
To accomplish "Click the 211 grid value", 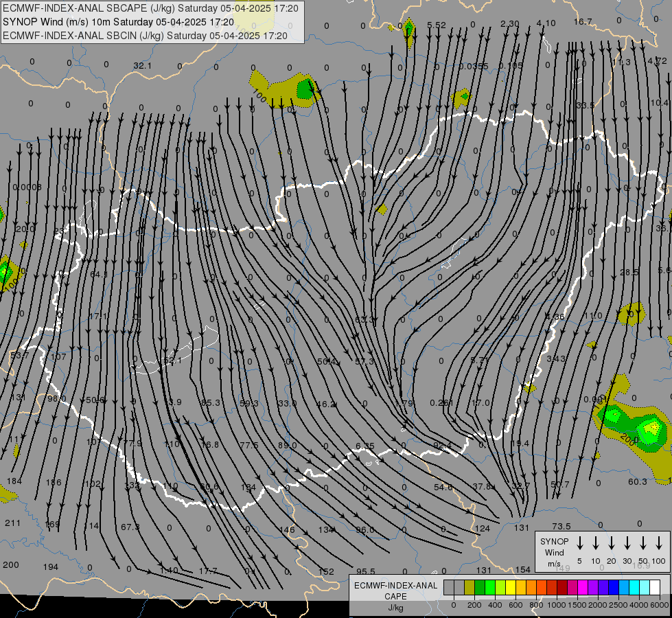I will tap(12, 523).
